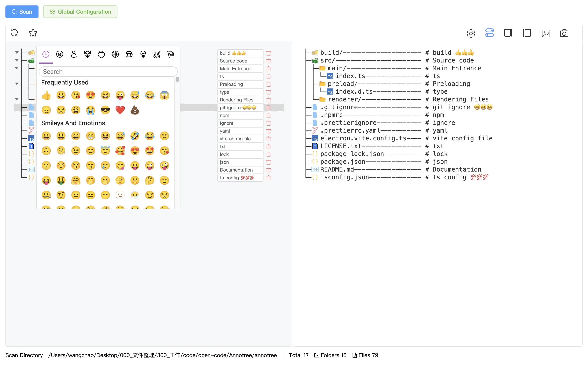Edit the vite config file annotation field
Image resolution: width=588 pixels, height=368 pixels.
[x=240, y=139]
